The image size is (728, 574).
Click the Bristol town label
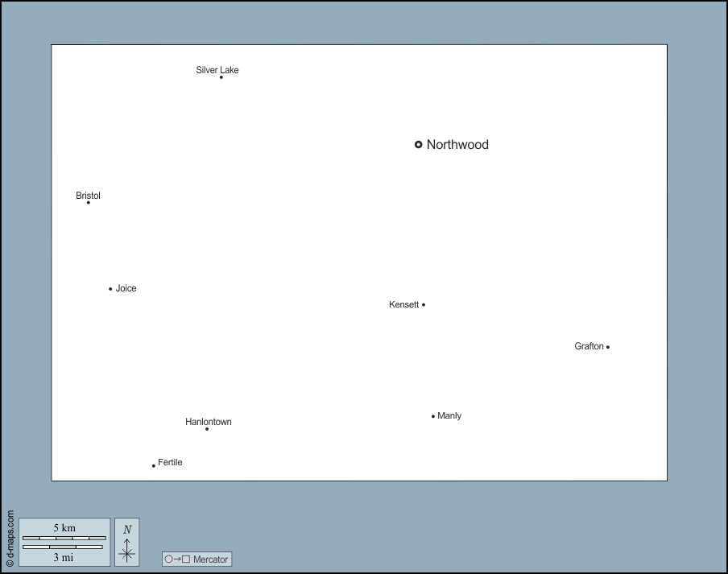(88, 196)
